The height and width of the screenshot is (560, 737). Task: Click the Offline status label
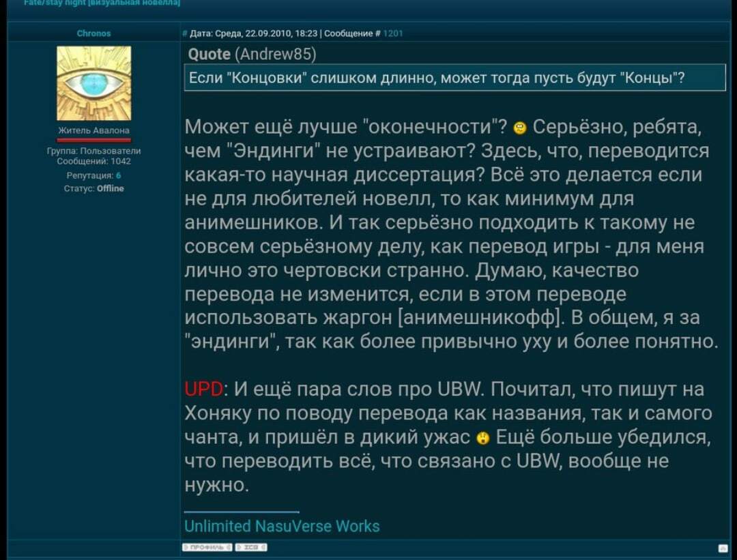pos(111,188)
